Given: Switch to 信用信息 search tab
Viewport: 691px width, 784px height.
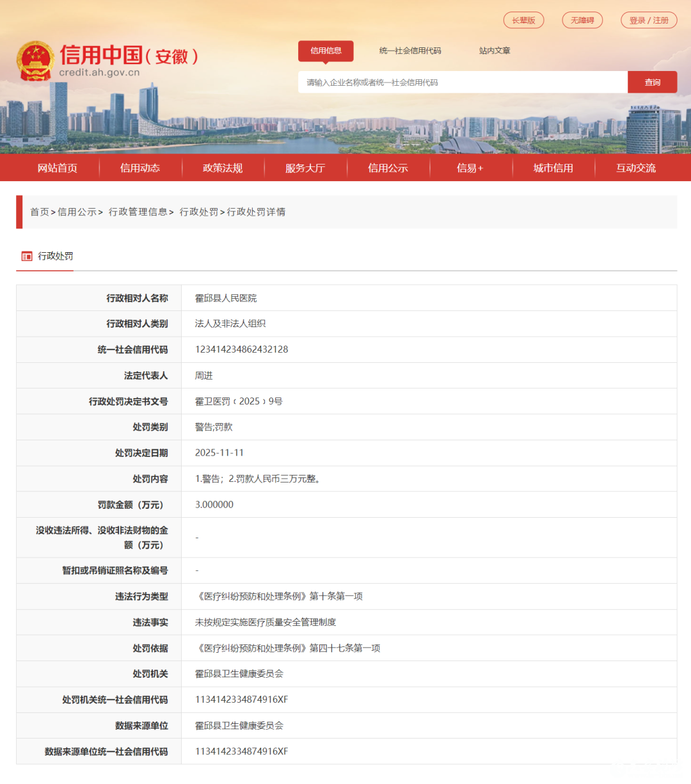Looking at the screenshot, I should click(x=326, y=51).
